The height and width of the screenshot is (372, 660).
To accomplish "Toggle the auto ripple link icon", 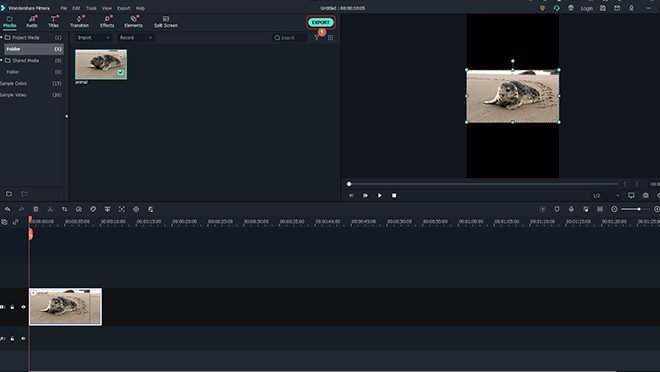I will coord(16,222).
